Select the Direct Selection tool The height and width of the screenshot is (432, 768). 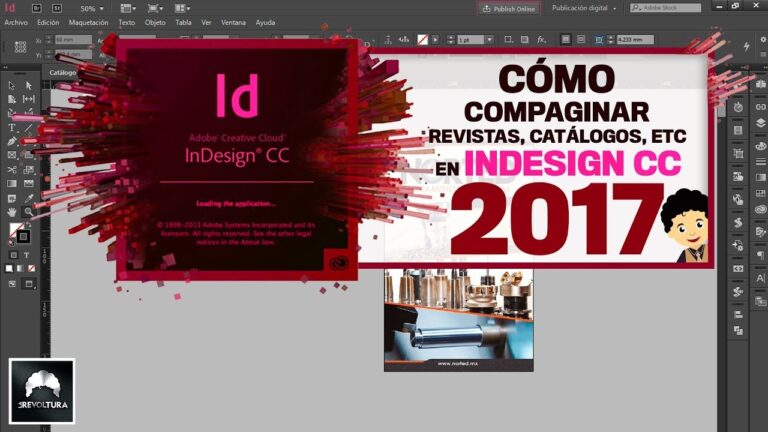[x=28, y=85]
